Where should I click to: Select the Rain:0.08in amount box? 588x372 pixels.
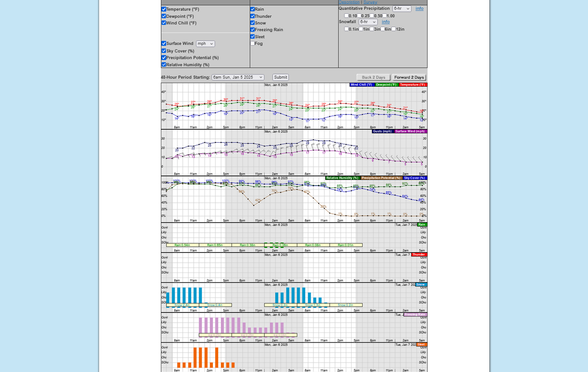(x=313, y=245)
